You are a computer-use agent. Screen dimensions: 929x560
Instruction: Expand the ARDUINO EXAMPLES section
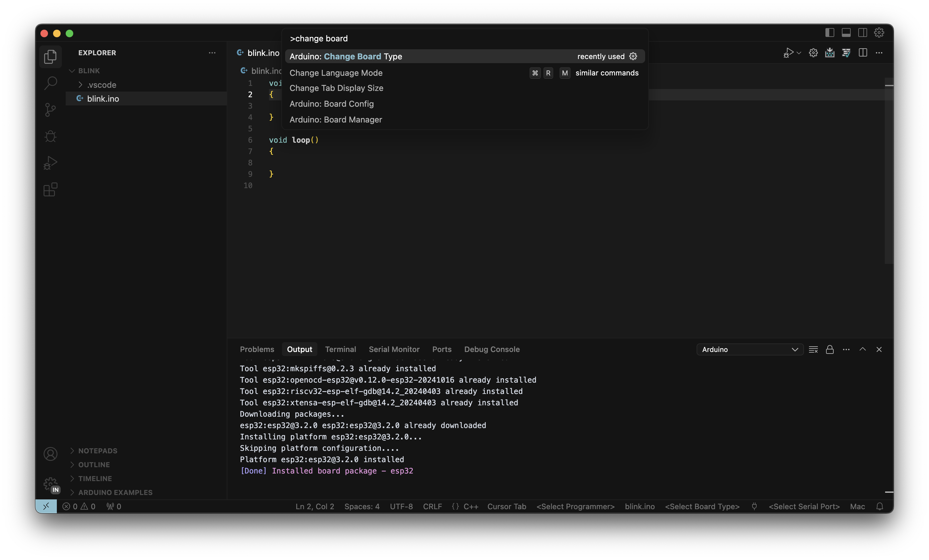click(115, 492)
